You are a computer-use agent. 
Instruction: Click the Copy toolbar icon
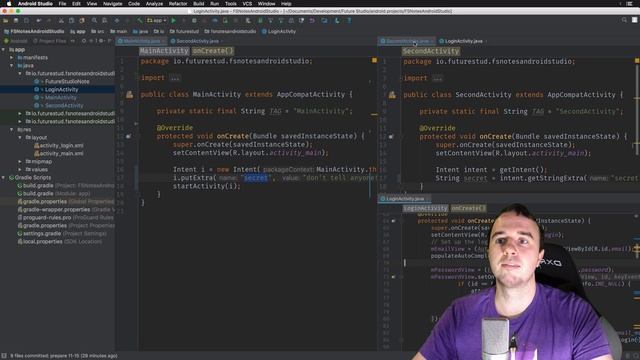[71, 20]
